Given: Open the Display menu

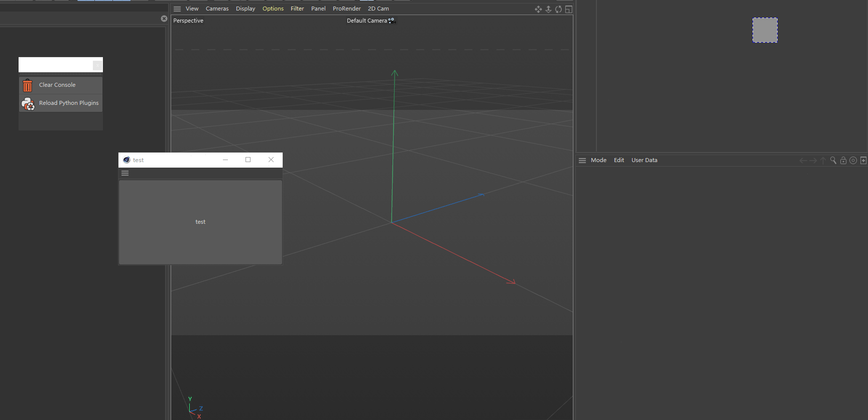Looking at the screenshot, I should click(x=245, y=9).
